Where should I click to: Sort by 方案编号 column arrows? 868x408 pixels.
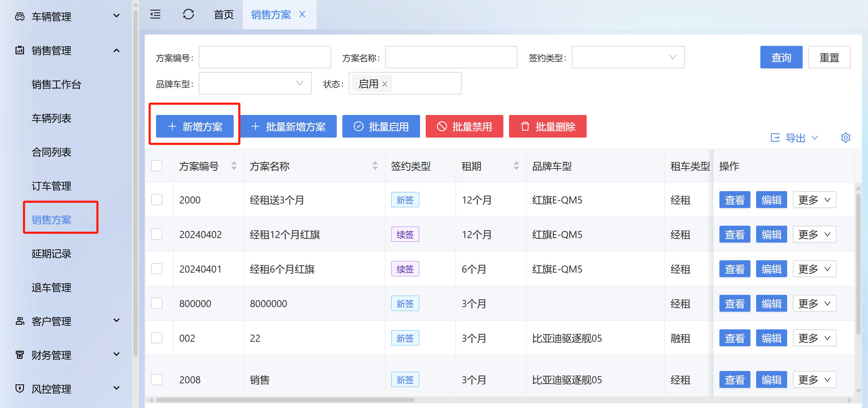[x=234, y=166]
